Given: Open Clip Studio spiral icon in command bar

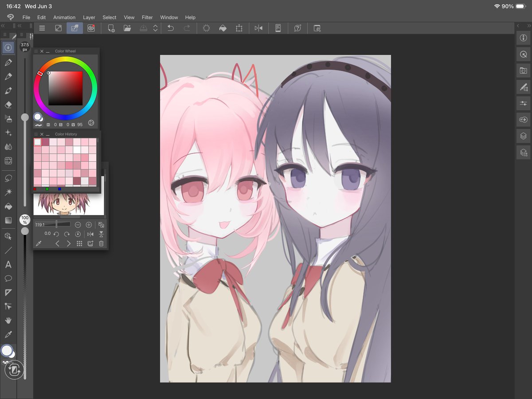Looking at the screenshot, I should click(x=91, y=28).
